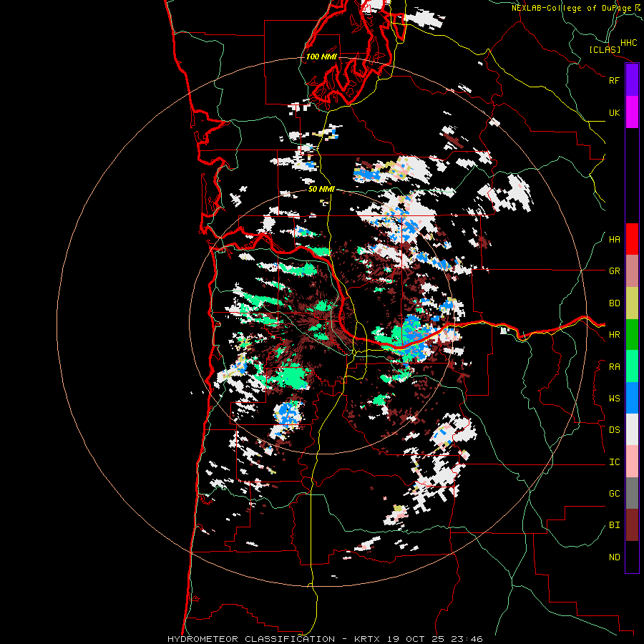The height and width of the screenshot is (644, 644).
Task: Click the IC light pink legend swatch
Action: [x=632, y=462]
